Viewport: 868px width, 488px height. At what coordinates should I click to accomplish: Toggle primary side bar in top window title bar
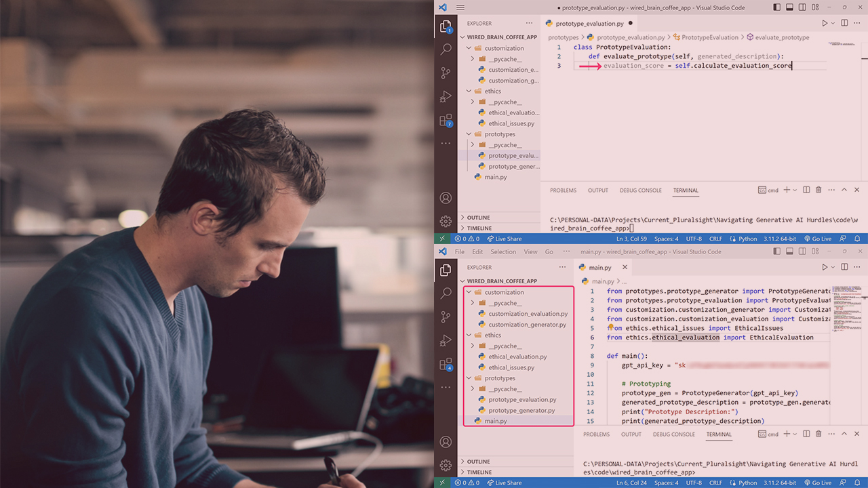click(x=777, y=7)
